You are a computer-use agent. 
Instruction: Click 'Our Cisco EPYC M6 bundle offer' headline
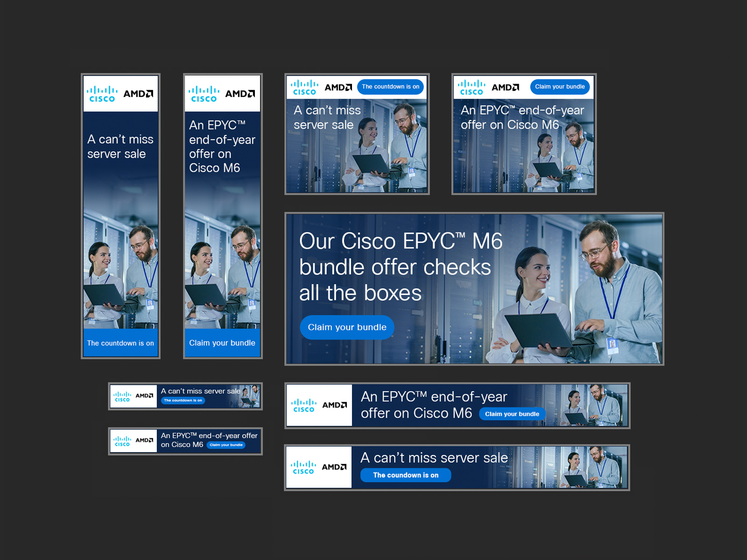point(401,267)
